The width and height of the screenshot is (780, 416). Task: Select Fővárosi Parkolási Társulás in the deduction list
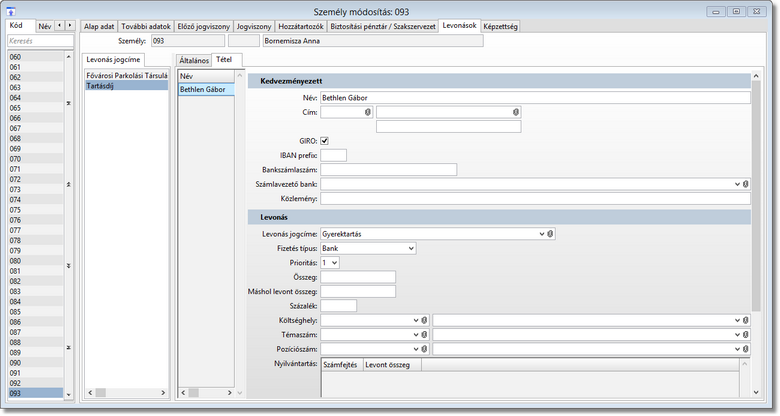pos(126,75)
